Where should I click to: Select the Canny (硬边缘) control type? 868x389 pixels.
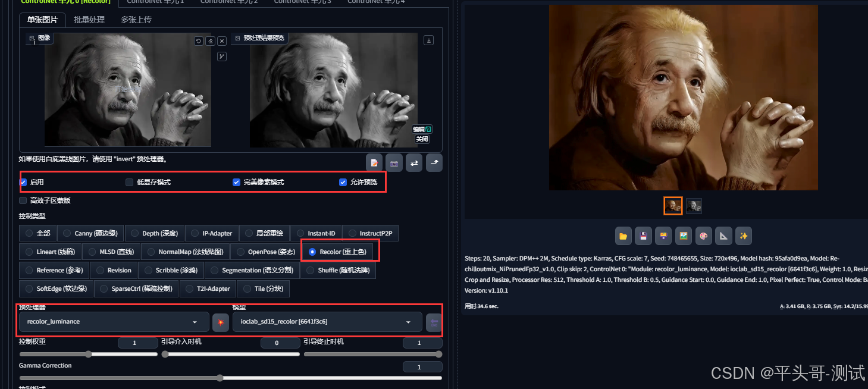(x=90, y=234)
